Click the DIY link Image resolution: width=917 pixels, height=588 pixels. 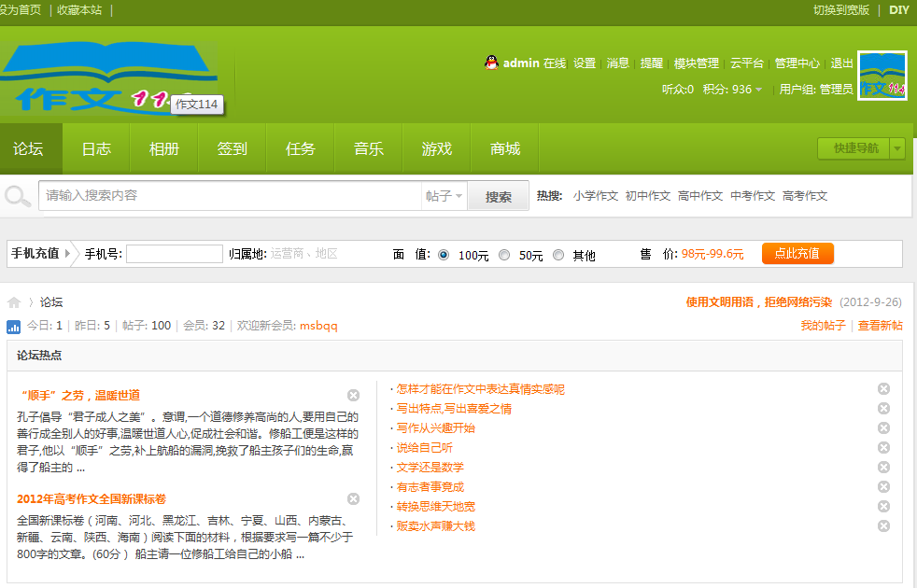(x=899, y=10)
